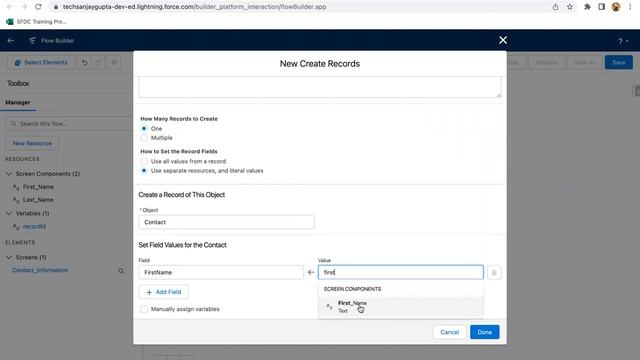The height and width of the screenshot is (360, 640).
Task: Close the New Create Records dialog
Action: pos(503,40)
